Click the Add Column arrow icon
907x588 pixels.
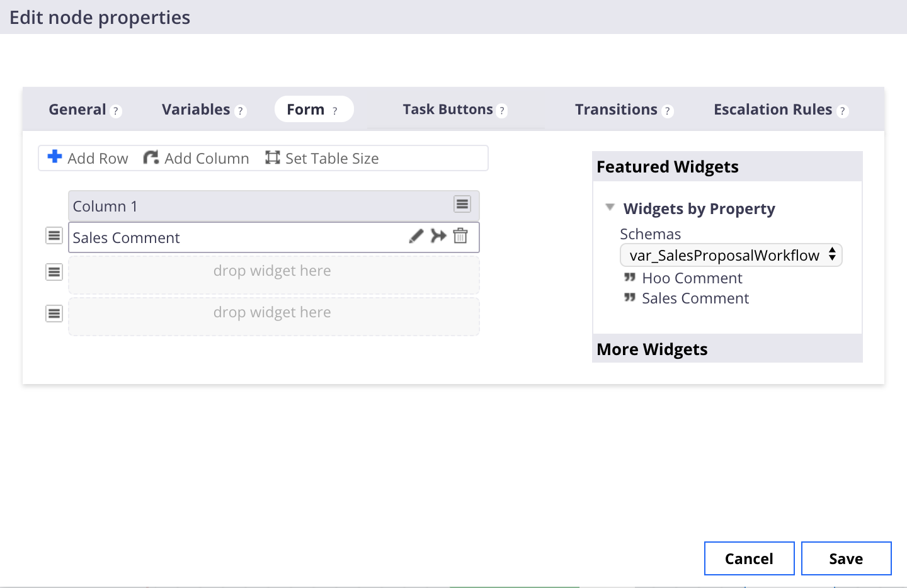(x=151, y=157)
